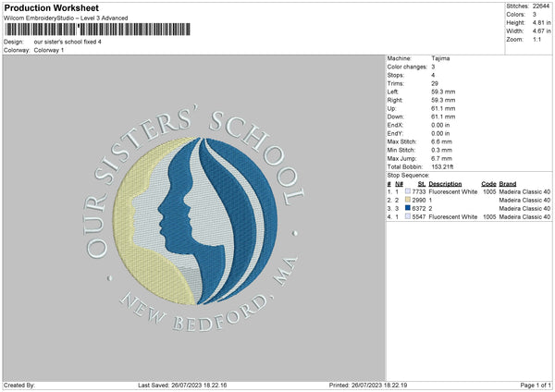Select 'Last Saved: 26/07/2023 18.22.16' footer text

coord(182,385)
